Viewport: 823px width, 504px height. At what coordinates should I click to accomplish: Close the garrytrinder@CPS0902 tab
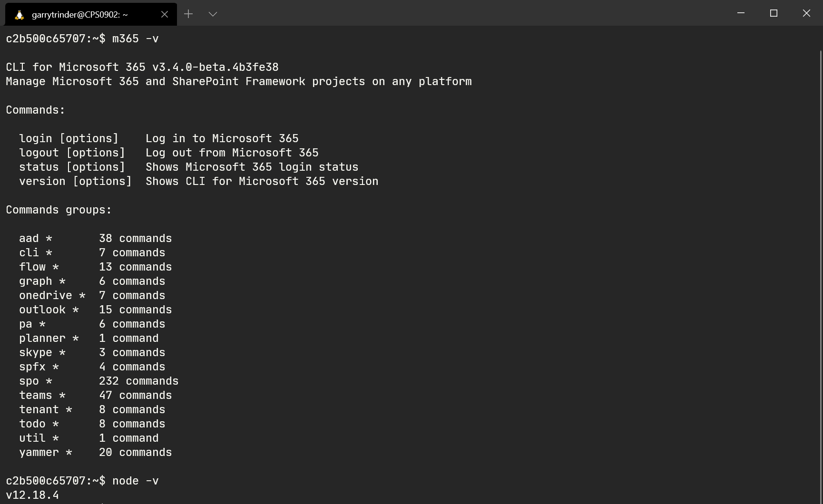tap(165, 14)
